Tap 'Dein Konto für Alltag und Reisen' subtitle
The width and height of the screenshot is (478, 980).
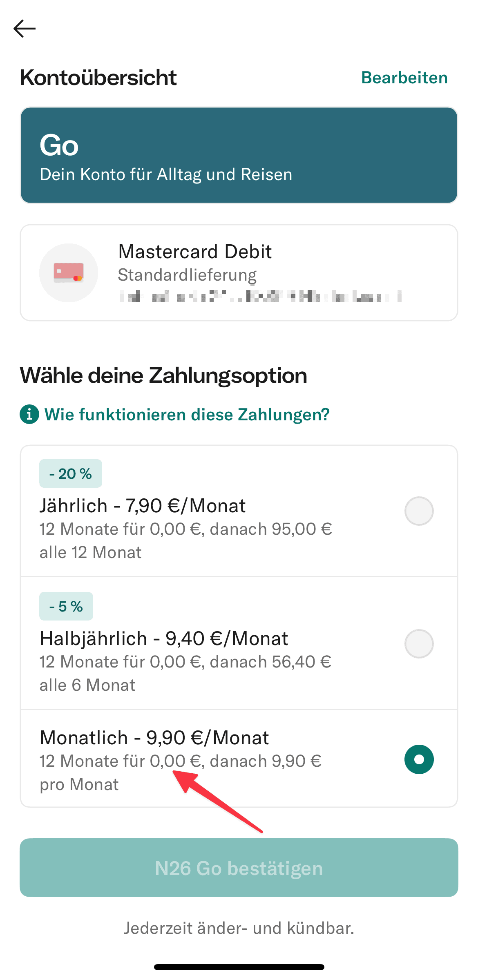pos(166,174)
